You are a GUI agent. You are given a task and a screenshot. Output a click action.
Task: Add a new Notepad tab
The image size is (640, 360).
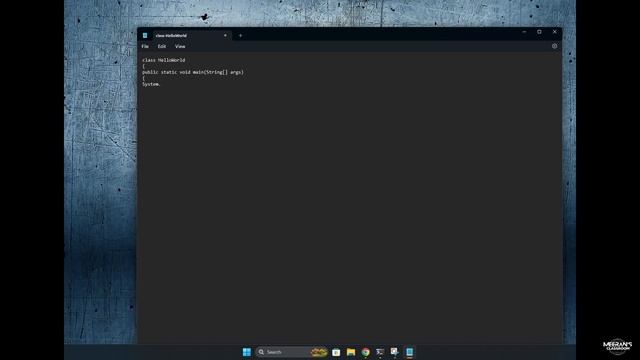[240, 36]
